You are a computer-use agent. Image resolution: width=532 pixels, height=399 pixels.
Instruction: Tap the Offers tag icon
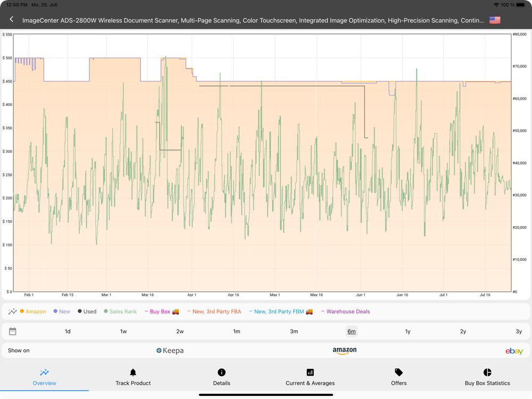[x=398, y=372]
